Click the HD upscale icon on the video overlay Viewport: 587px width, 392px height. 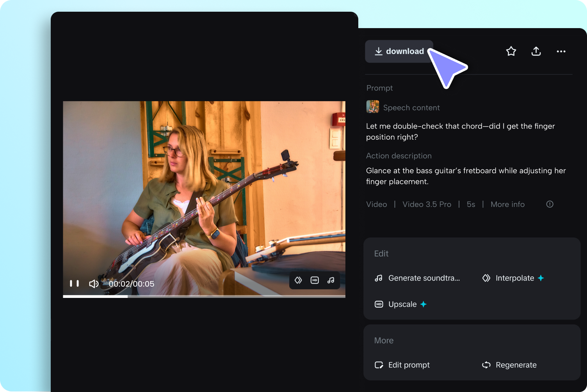pyautogui.click(x=315, y=280)
